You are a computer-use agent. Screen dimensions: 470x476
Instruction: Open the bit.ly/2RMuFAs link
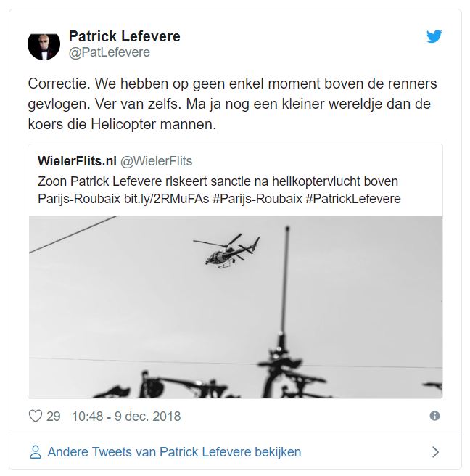[x=166, y=199]
